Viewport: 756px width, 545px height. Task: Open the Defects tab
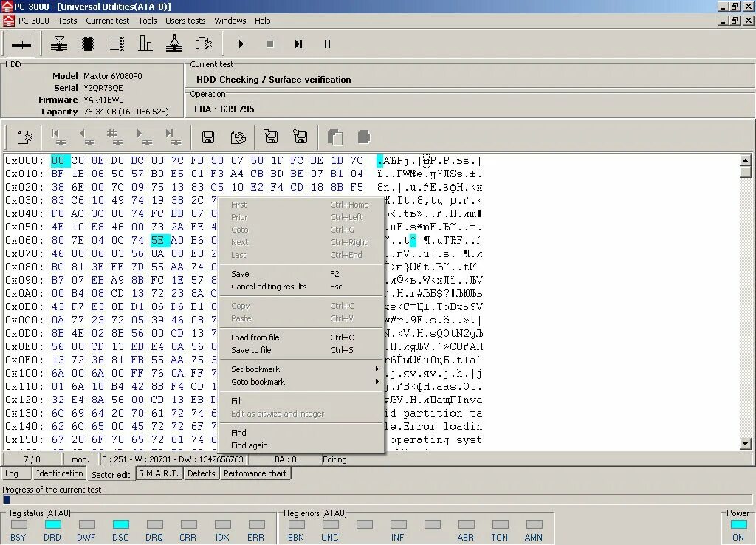click(x=201, y=473)
